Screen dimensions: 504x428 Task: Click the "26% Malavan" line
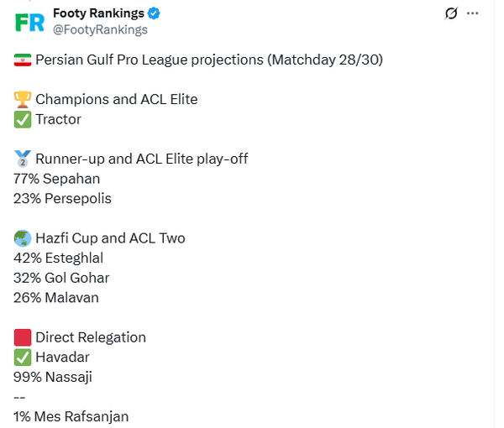tap(56, 298)
